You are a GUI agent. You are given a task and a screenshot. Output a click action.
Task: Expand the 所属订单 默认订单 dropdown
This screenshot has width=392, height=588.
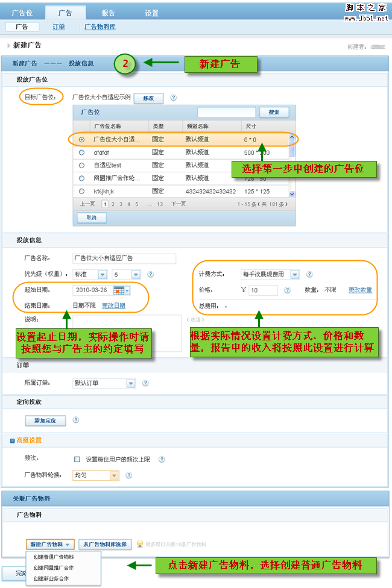pos(131,383)
